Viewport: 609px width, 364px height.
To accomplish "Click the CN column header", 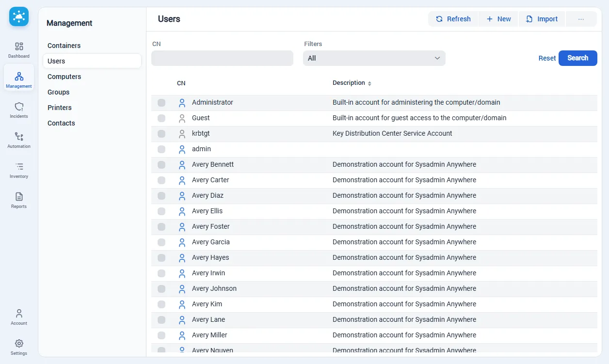I will pos(181,83).
